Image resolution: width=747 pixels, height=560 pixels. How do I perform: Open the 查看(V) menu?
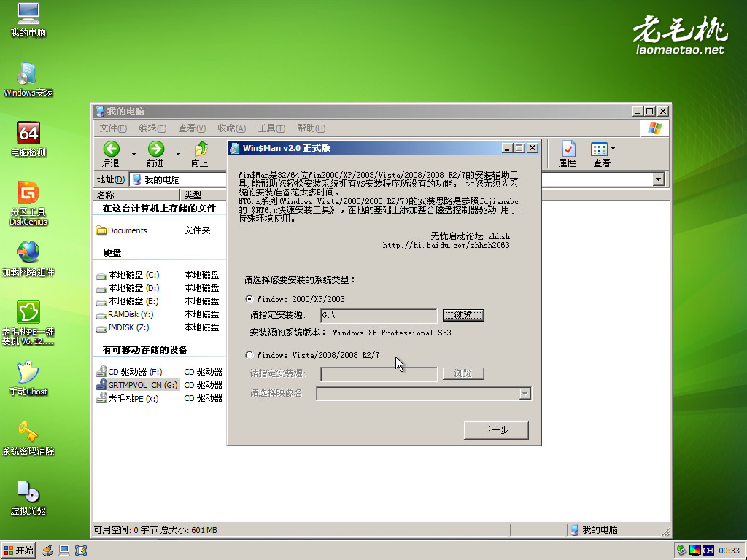pyautogui.click(x=192, y=128)
